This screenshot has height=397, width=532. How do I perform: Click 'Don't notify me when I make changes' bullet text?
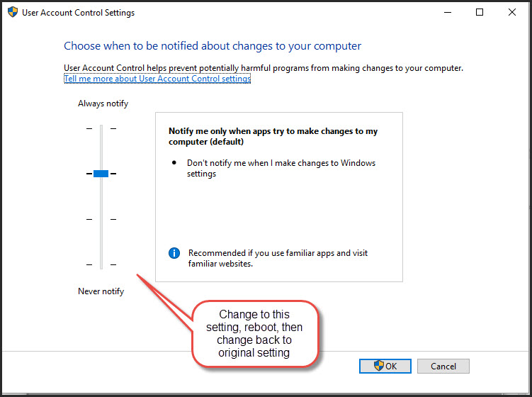click(281, 168)
